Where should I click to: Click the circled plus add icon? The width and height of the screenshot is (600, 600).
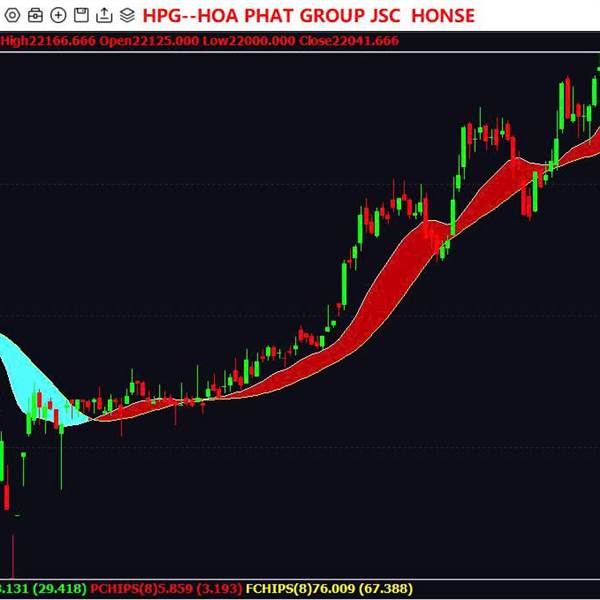pos(58,16)
